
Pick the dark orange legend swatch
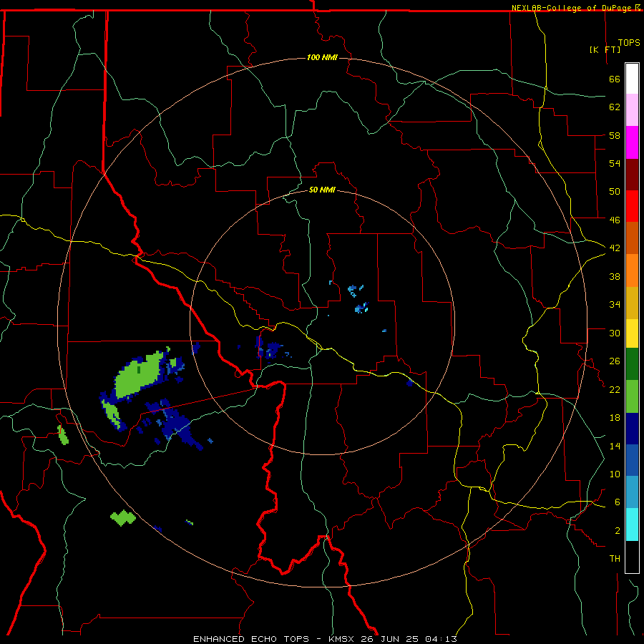632,238
